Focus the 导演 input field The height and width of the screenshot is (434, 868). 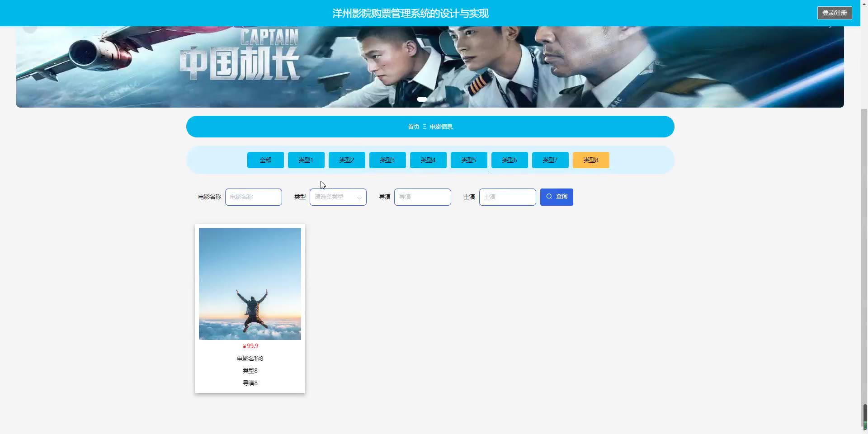(423, 197)
